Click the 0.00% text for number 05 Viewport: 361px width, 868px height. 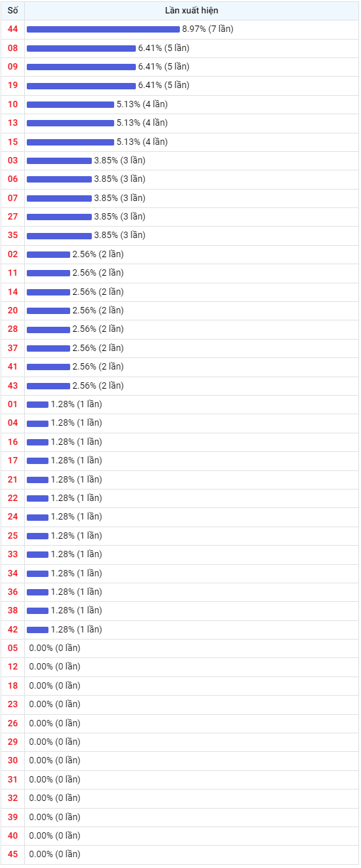[55, 648]
